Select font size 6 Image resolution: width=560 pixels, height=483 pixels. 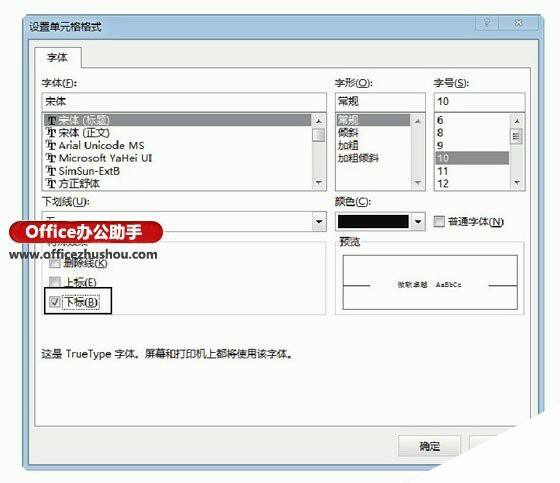coord(472,120)
